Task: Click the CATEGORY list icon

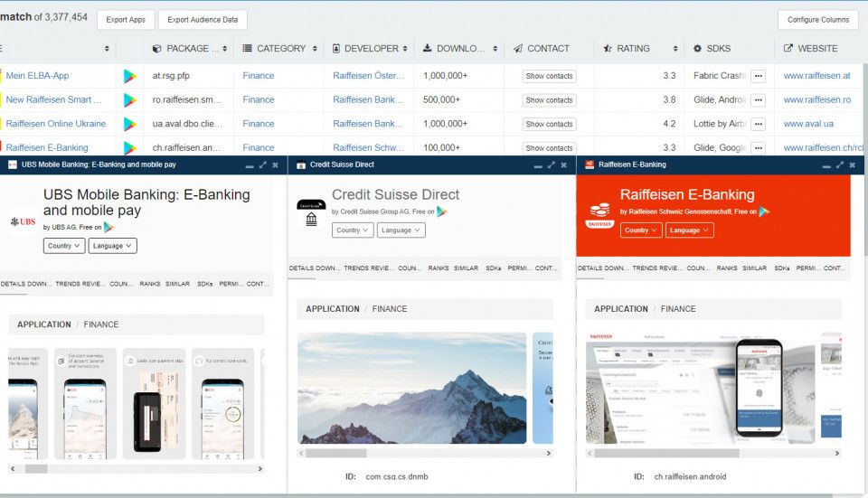Action: (x=248, y=48)
